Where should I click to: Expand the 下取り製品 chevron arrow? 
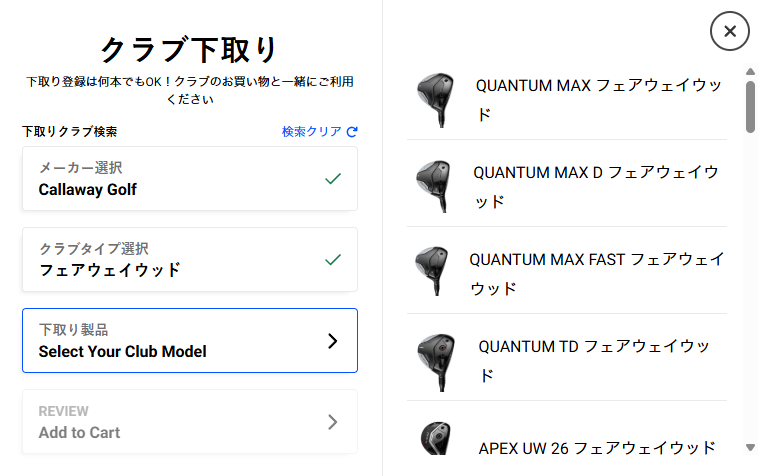333,341
